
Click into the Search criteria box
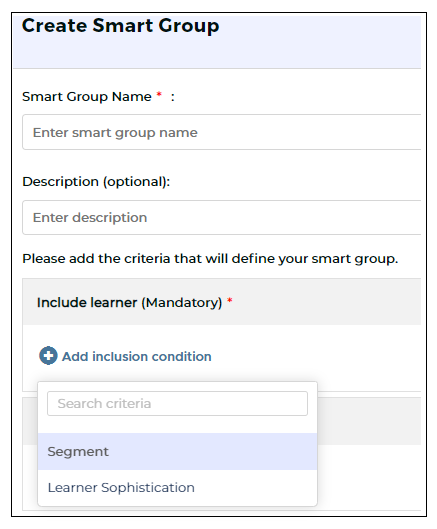177,403
